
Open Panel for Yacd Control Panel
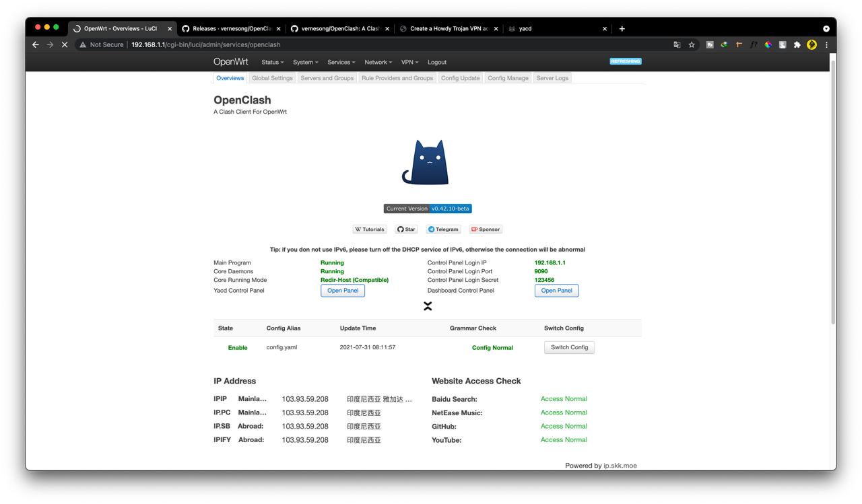(343, 291)
